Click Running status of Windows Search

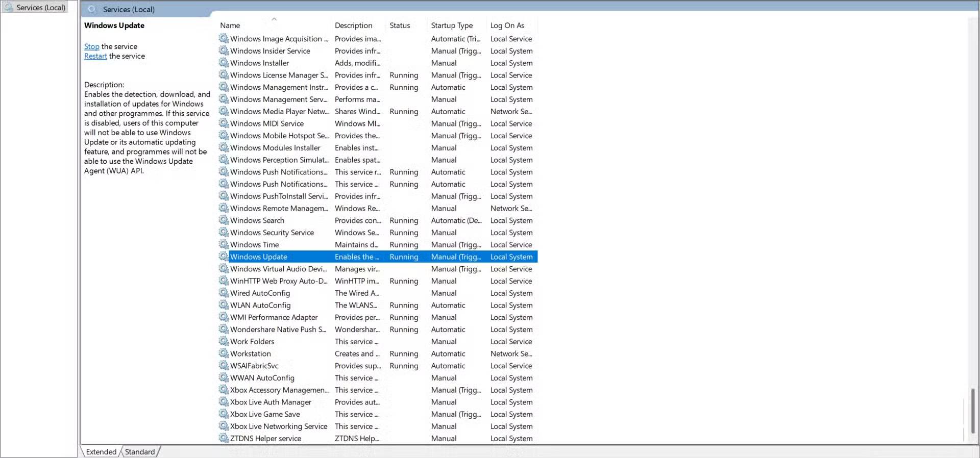404,220
